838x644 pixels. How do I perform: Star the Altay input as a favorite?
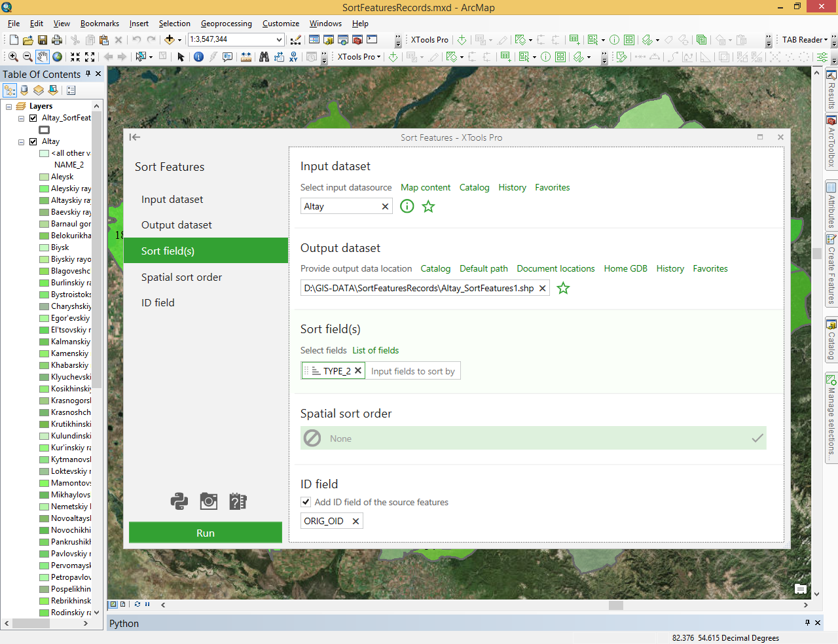click(x=428, y=206)
